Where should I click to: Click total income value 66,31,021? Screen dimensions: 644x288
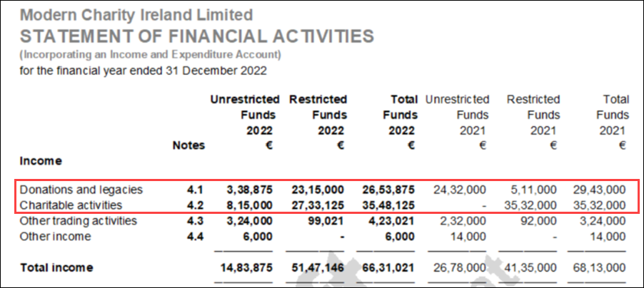point(388,268)
